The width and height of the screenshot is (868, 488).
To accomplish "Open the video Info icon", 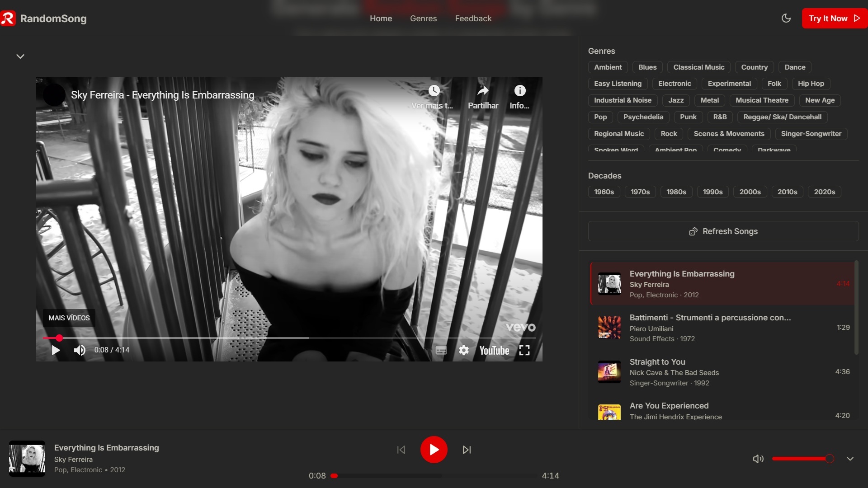I will [x=520, y=91].
